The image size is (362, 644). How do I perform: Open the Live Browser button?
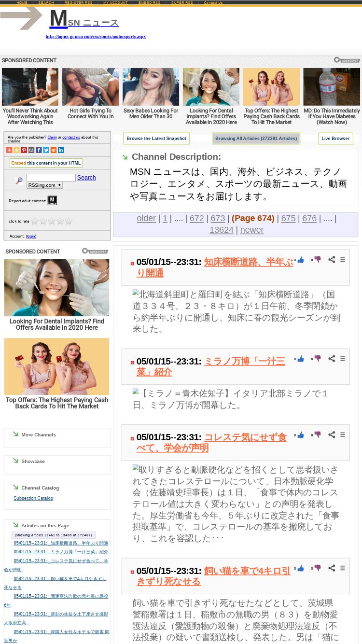335,139
